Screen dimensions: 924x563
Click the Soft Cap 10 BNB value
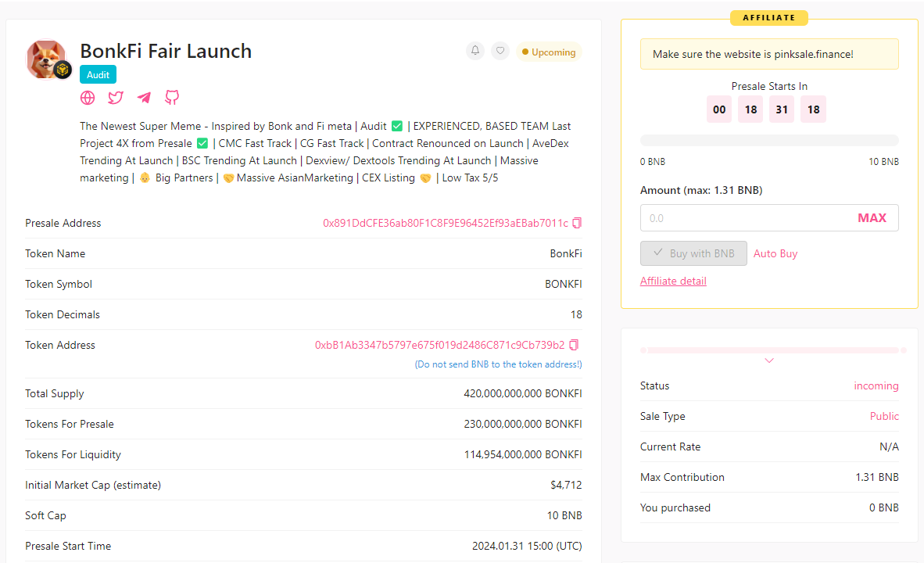[x=564, y=516]
